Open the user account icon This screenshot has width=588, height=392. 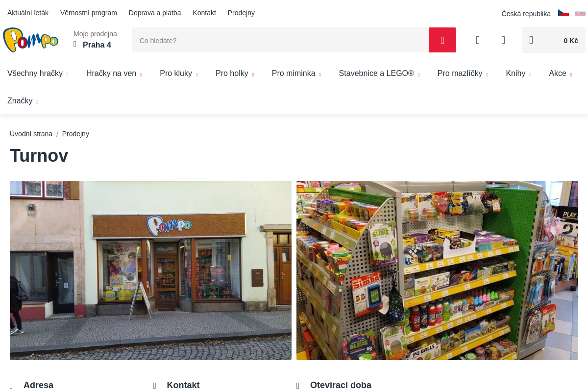(x=478, y=40)
